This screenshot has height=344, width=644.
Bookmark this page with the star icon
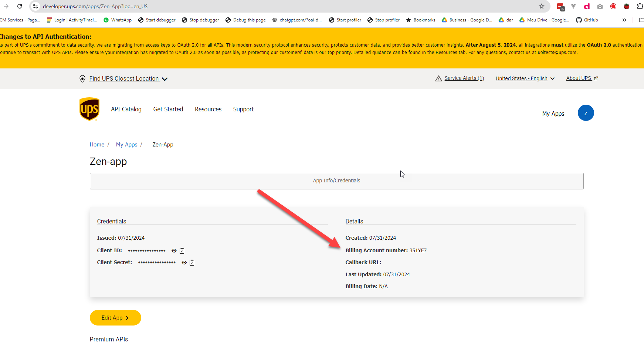pos(542,6)
